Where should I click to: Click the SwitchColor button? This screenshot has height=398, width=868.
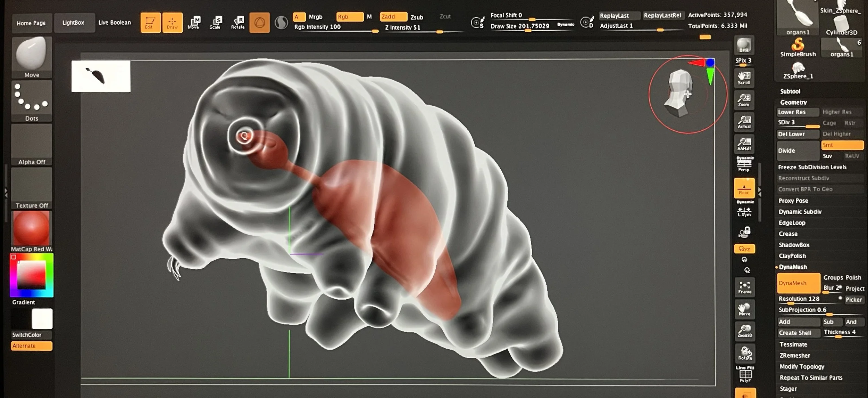[x=32, y=335]
